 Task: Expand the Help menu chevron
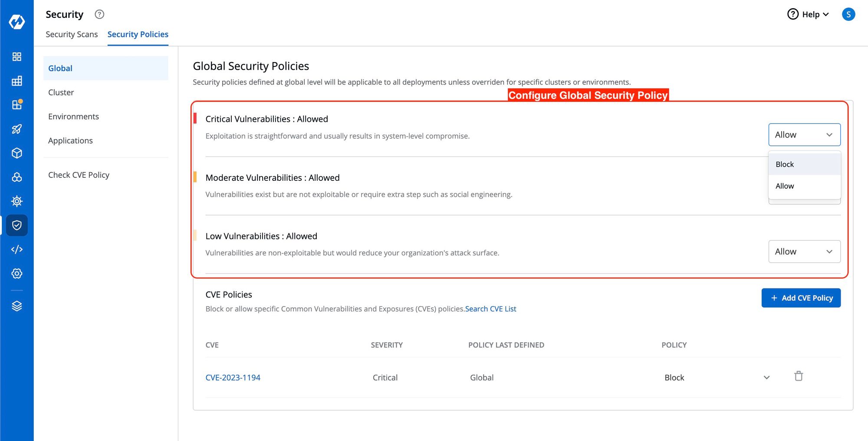click(825, 15)
